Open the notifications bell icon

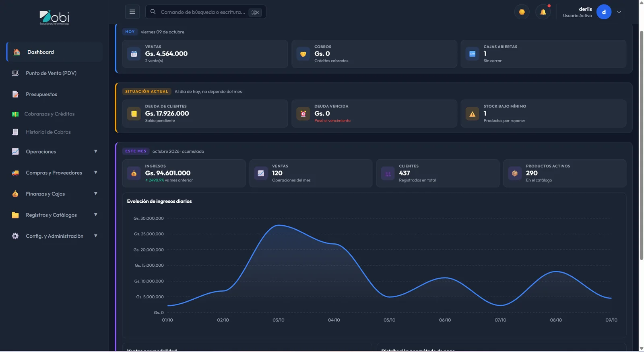pyautogui.click(x=543, y=12)
